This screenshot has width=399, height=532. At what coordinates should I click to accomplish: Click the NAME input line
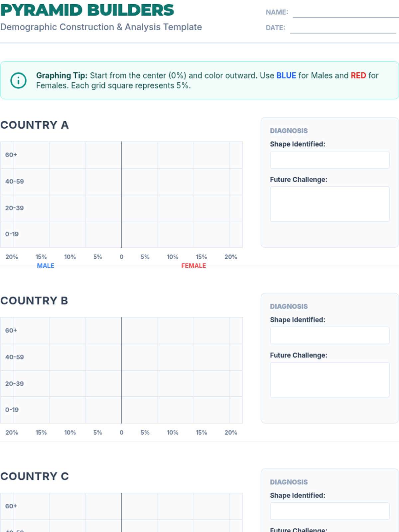click(345, 13)
